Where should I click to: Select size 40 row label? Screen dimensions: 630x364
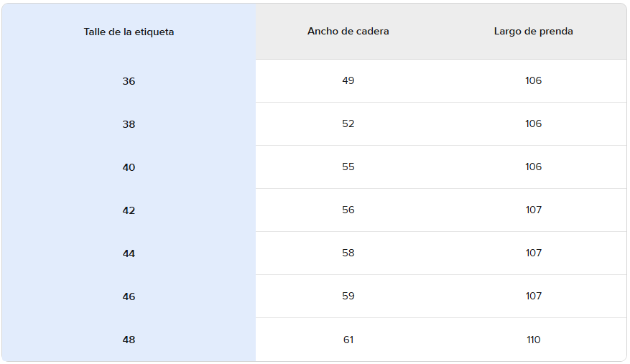tap(129, 167)
